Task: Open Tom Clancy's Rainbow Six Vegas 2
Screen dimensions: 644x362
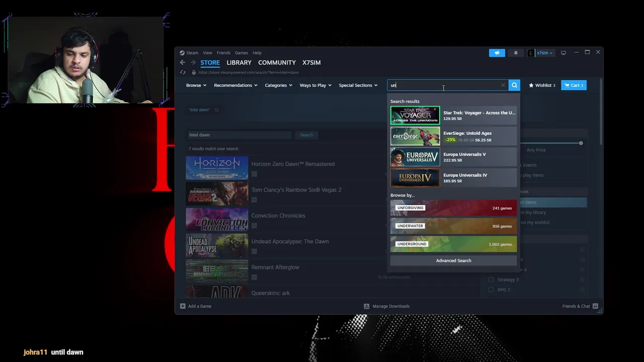Action: coord(296,190)
